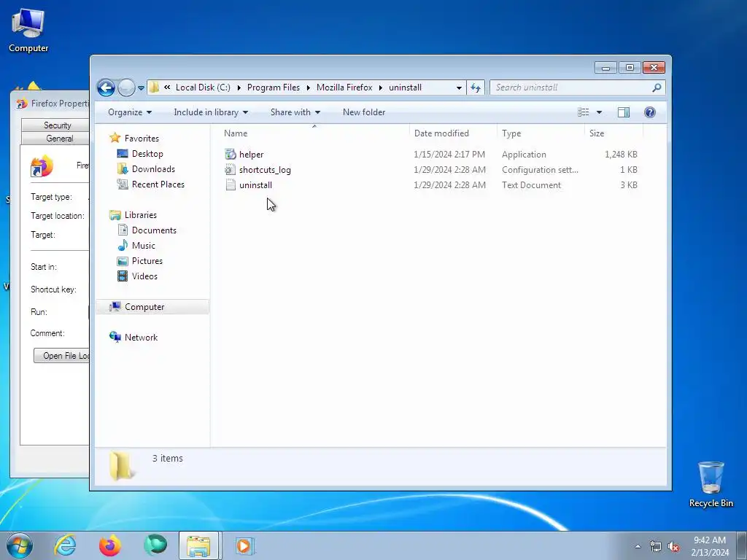
Task: Click the uninstall file name
Action: tap(255, 184)
